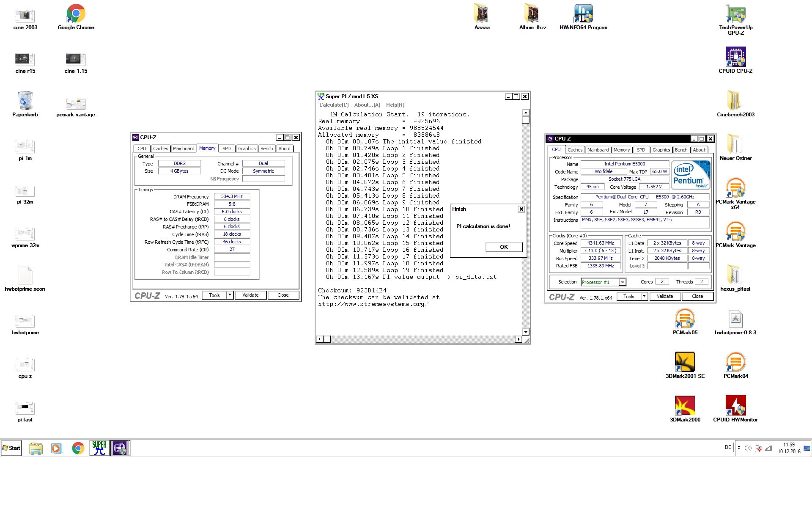Image resolution: width=812 pixels, height=512 pixels.
Task: Open the pi fast desktop file
Action: pyautogui.click(x=25, y=412)
